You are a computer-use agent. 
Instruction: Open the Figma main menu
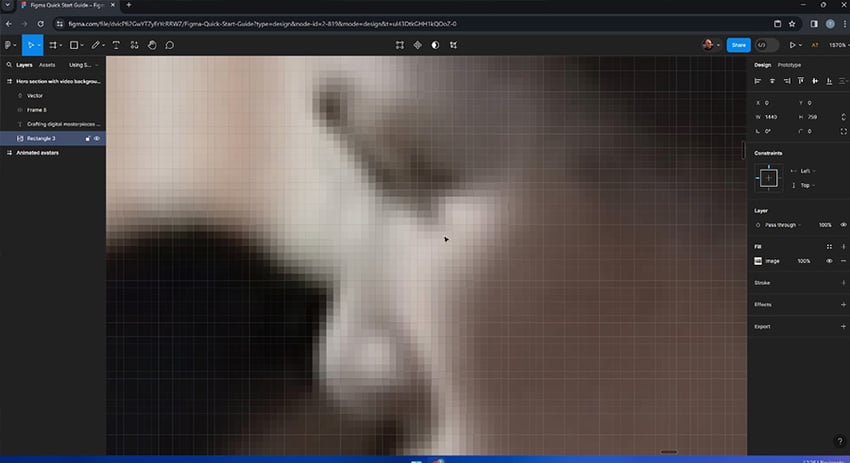coord(8,46)
